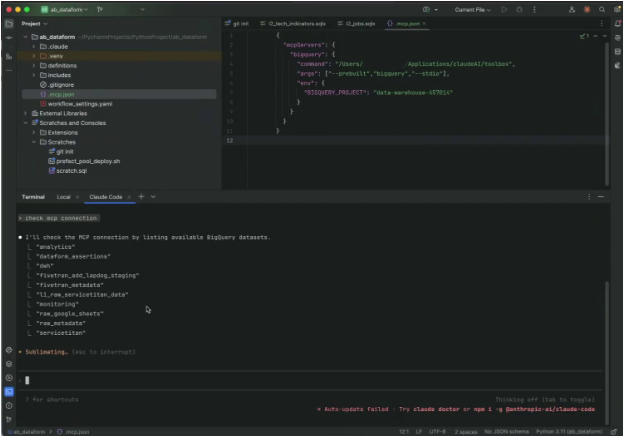Open the Terminal tool window icon

8,391
